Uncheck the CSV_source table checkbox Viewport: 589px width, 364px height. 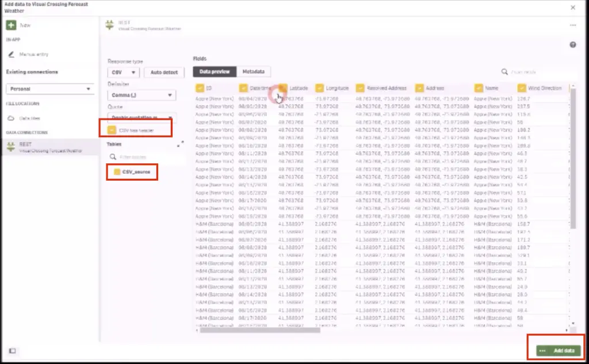pos(117,172)
